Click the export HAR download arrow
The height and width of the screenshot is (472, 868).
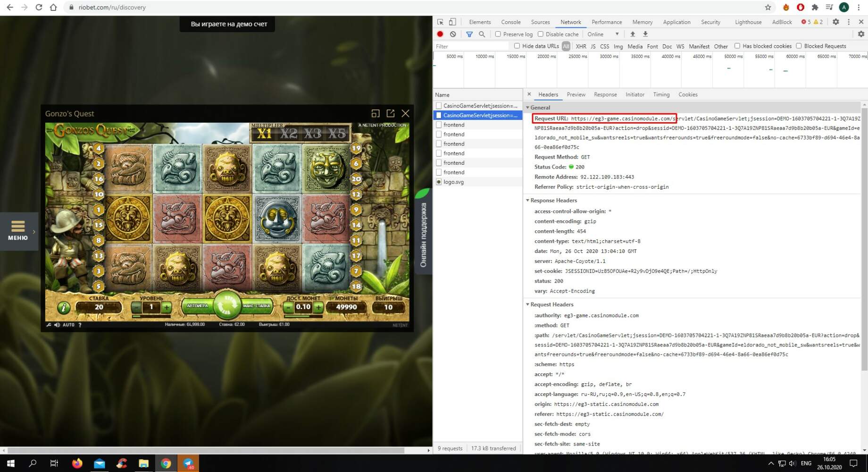pos(645,34)
